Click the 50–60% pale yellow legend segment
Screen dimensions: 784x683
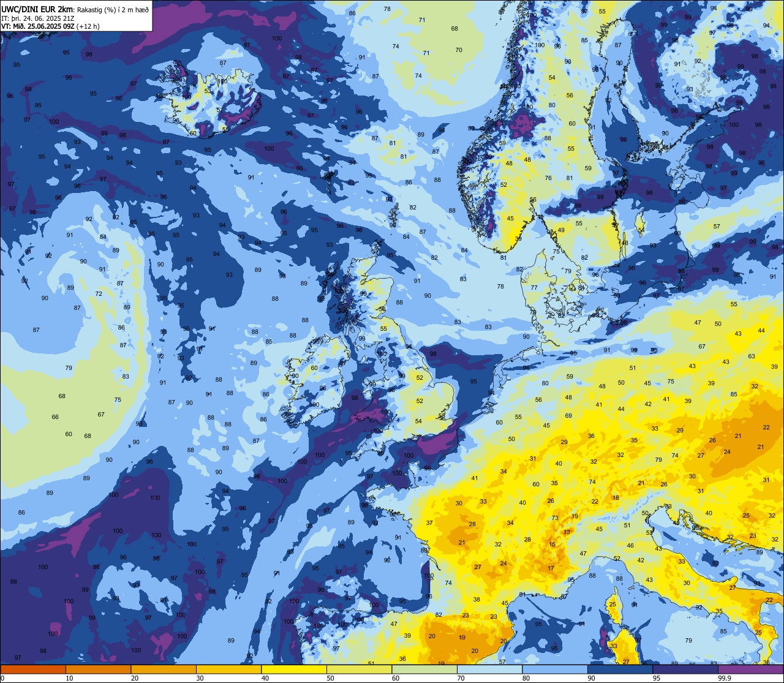pos(359,670)
